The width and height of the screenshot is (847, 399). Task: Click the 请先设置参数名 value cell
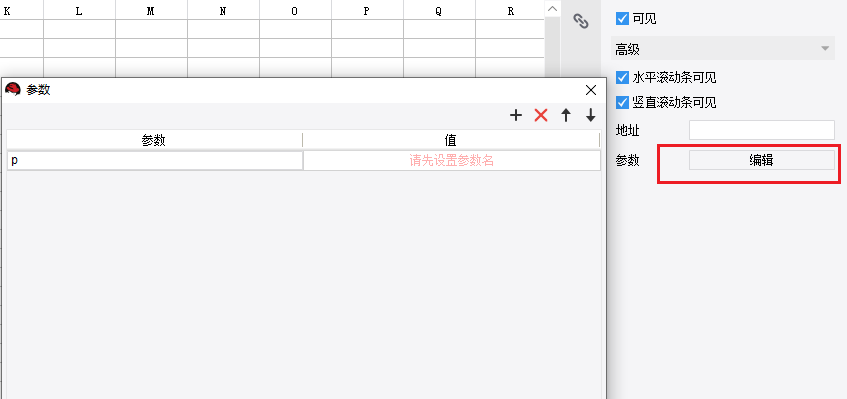pos(452,161)
